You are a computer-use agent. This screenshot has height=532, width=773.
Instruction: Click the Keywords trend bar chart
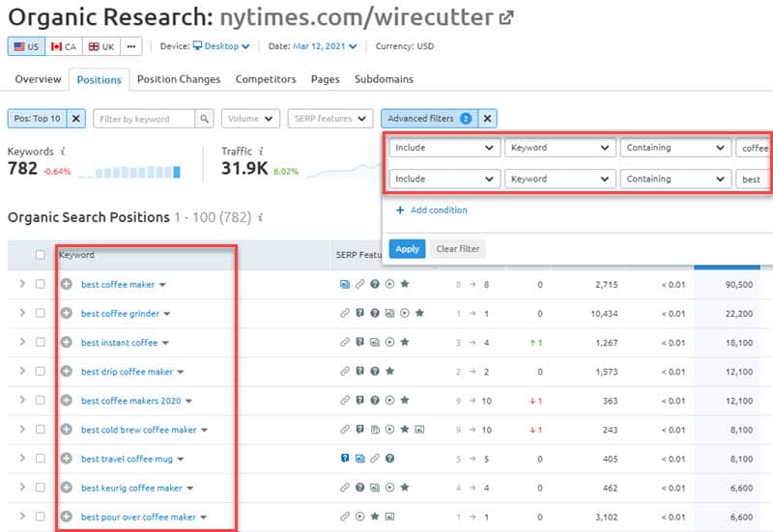(x=129, y=171)
